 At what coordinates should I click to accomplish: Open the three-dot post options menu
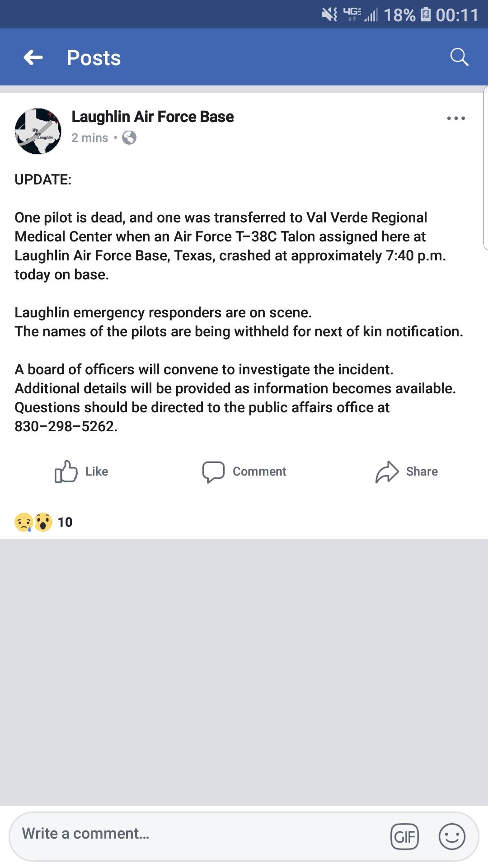[x=455, y=118]
